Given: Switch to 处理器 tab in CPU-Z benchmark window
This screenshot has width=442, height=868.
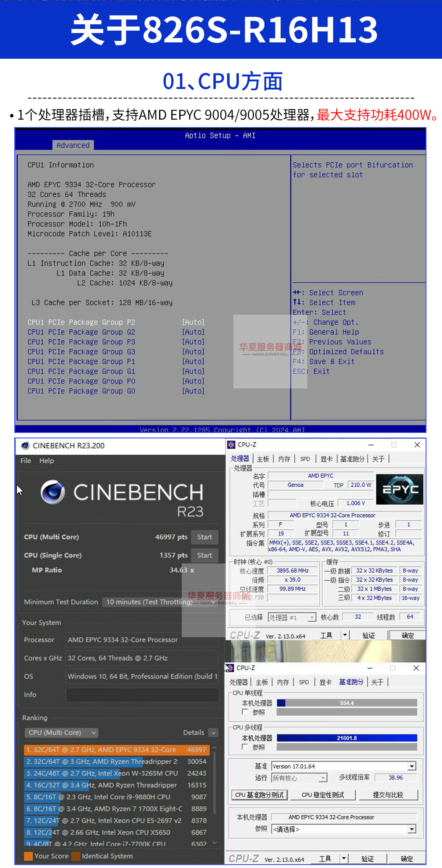Looking at the screenshot, I should (x=239, y=682).
